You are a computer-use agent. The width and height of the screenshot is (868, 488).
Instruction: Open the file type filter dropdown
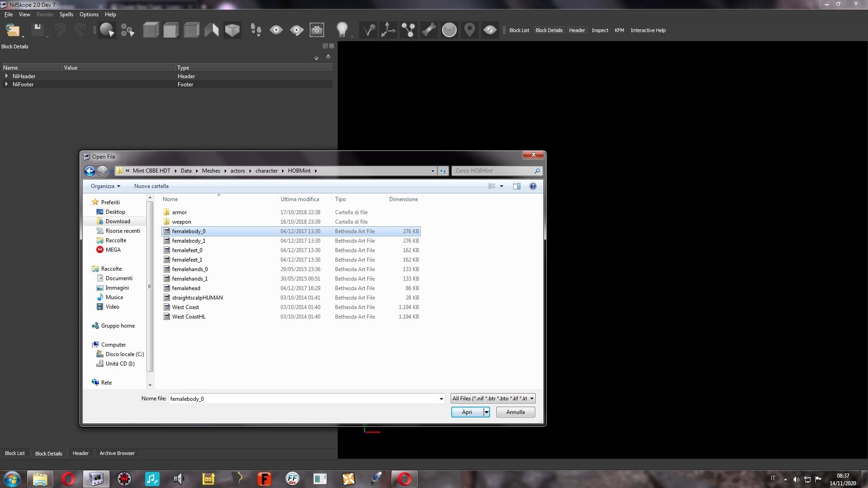pos(493,399)
